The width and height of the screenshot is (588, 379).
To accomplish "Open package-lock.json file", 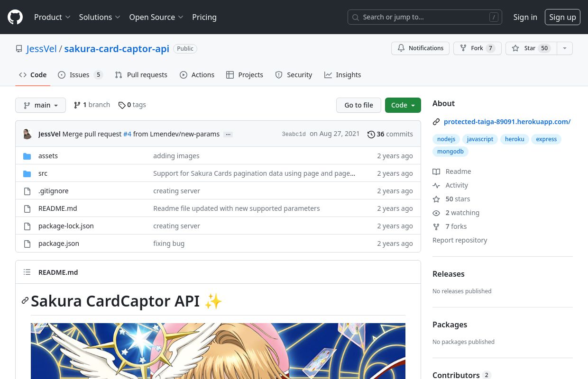I will tap(66, 226).
